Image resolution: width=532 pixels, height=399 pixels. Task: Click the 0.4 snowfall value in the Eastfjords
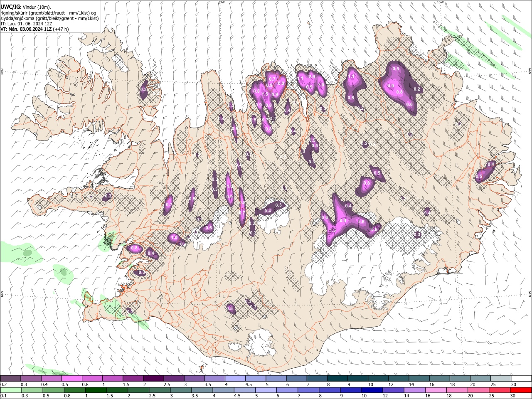[491, 165]
